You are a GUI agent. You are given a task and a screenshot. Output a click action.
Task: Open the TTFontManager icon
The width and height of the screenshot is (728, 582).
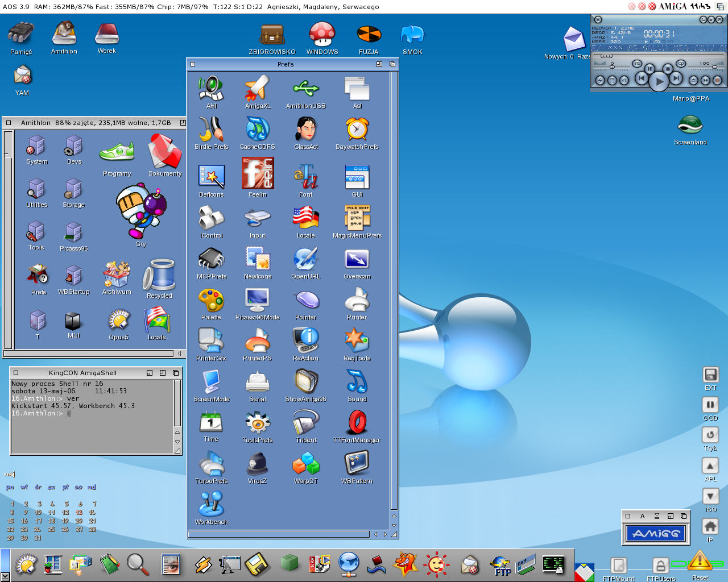pyautogui.click(x=357, y=422)
